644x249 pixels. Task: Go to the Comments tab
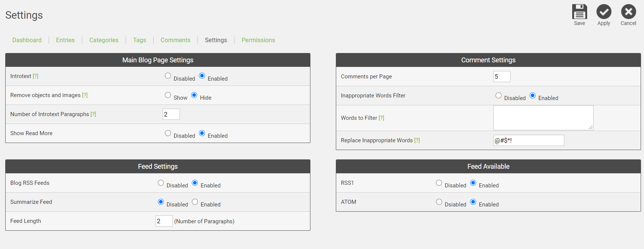click(175, 40)
